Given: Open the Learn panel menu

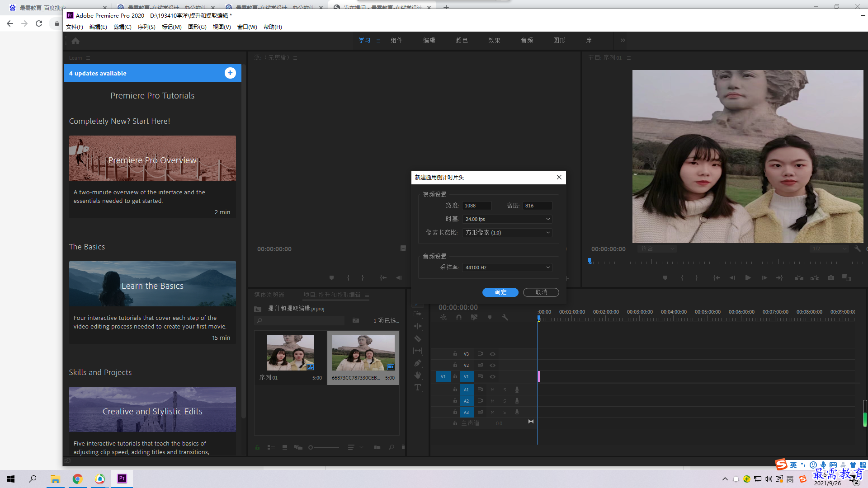Looking at the screenshot, I should (x=88, y=58).
